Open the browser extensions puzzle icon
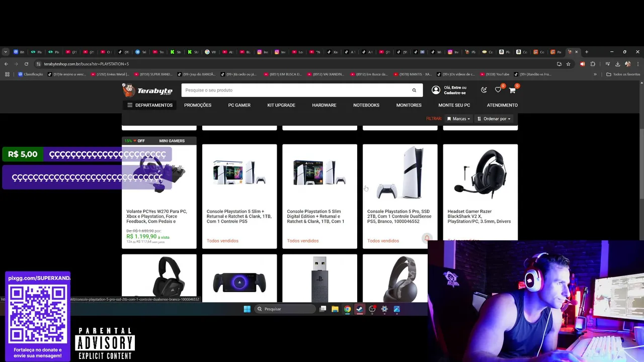 tap(593, 64)
